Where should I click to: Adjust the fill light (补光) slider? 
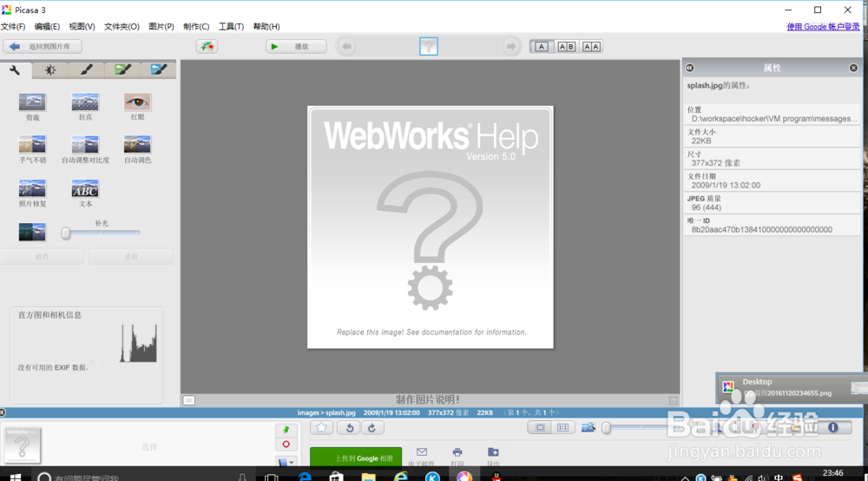tap(66, 234)
